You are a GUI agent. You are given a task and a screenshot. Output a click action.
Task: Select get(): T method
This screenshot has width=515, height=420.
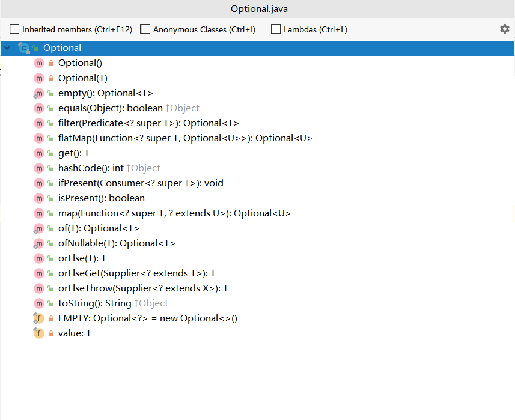[74, 153]
